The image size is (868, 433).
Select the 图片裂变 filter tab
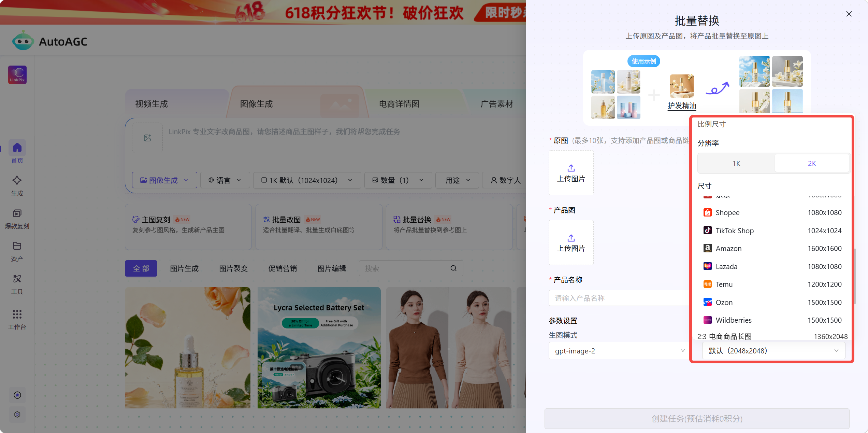pos(233,268)
